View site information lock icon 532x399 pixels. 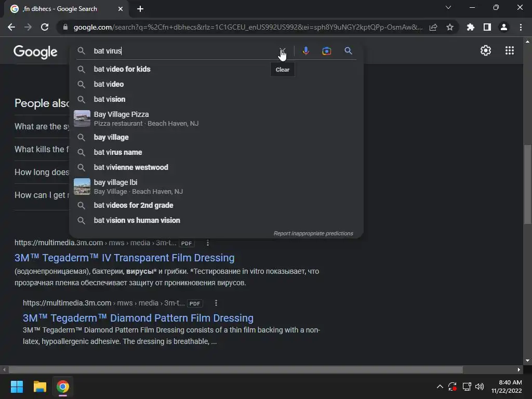[65, 27]
